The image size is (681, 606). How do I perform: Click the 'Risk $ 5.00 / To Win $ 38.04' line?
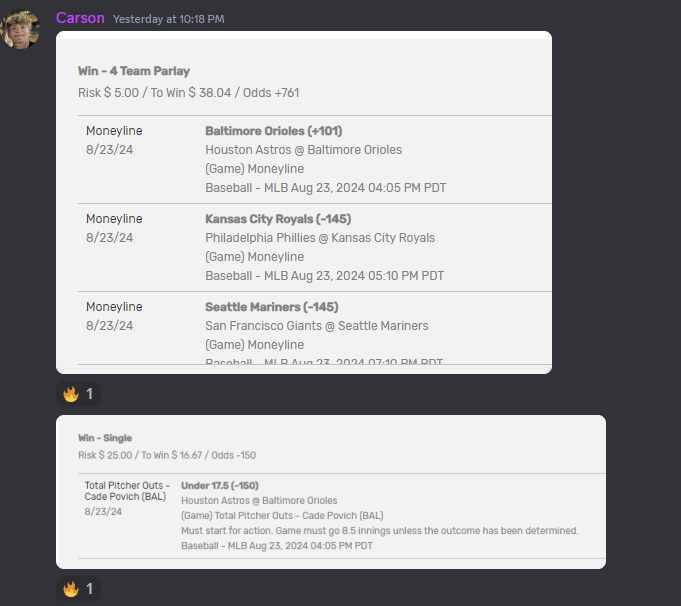point(188,93)
